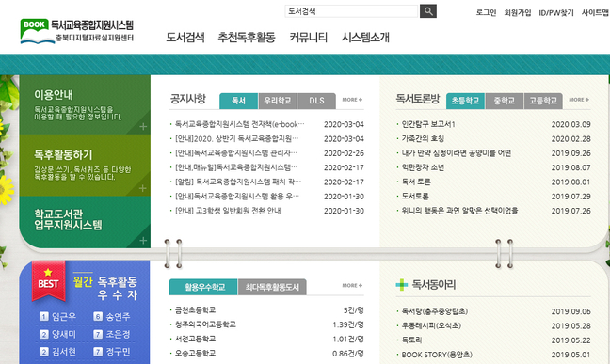Go to 회원가입 page
The width and height of the screenshot is (610, 364).
tap(518, 12)
